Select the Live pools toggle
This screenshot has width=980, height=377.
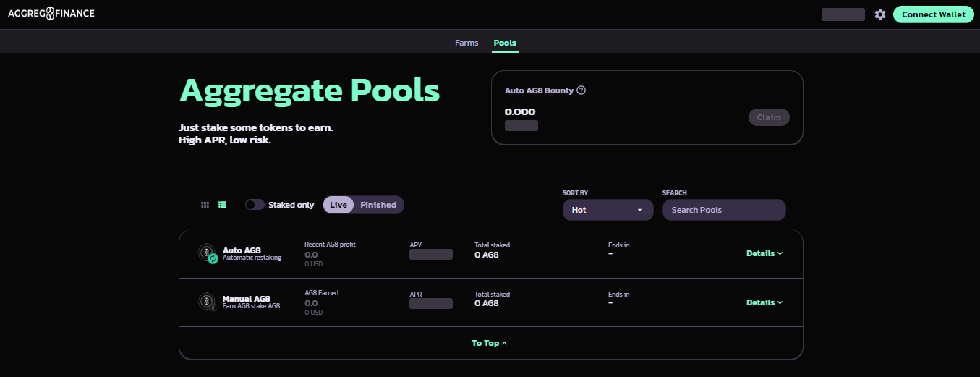tap(338, 205)
